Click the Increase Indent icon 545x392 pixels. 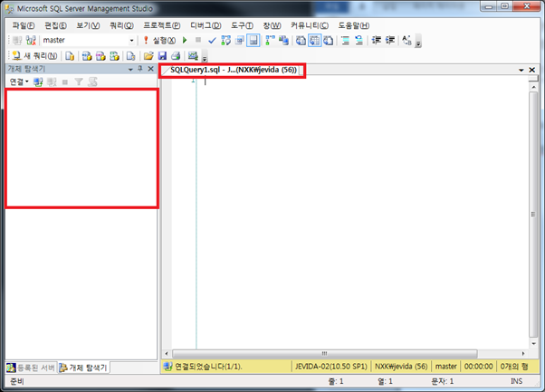click(390, 41)
